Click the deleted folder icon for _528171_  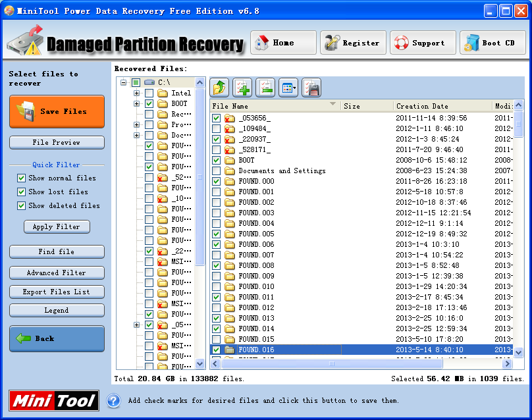tap(230, 149)
